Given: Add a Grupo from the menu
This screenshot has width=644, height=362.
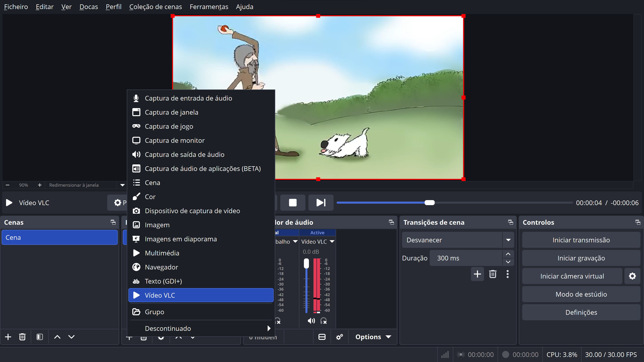Looking at the screenshot, I should click(201, 312).
